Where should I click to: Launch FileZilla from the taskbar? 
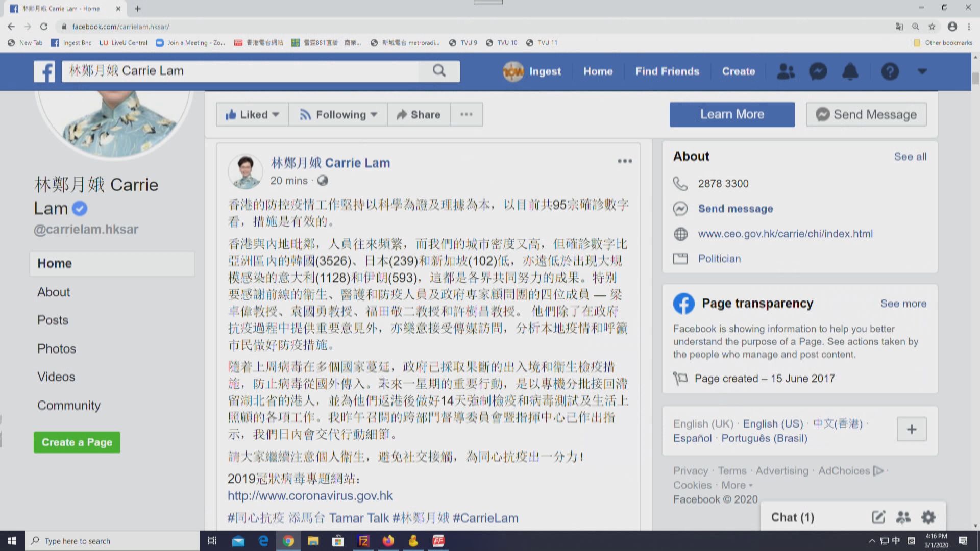pyautogui.click(x=363, y=541)
